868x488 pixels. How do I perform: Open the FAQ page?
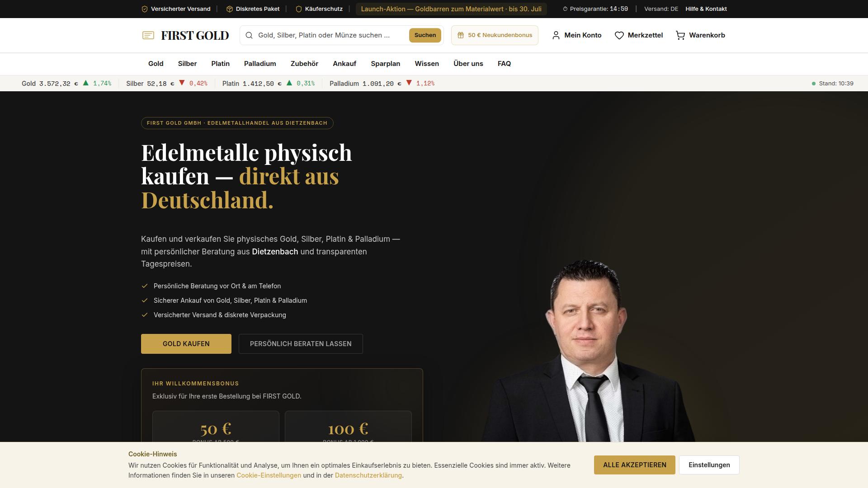(504, 64)
